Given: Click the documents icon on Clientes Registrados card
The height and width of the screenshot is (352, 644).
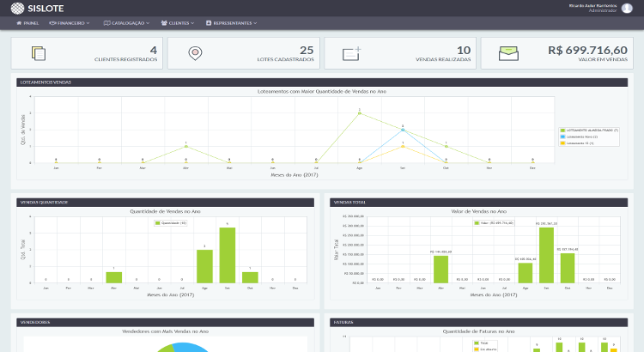Looking at the screenshot, I should (x=38, y=53).
